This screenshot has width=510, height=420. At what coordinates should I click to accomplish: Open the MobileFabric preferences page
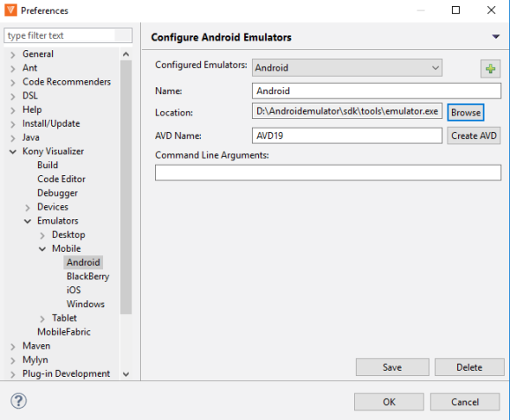click(63, 332)
